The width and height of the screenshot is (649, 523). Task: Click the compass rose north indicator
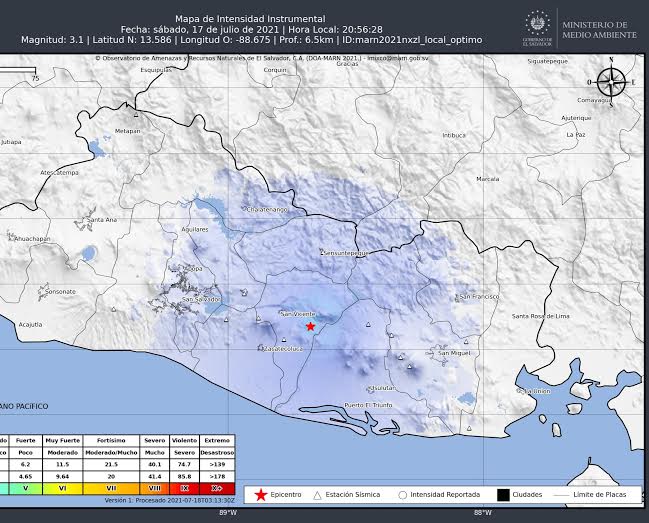[612, 79]
